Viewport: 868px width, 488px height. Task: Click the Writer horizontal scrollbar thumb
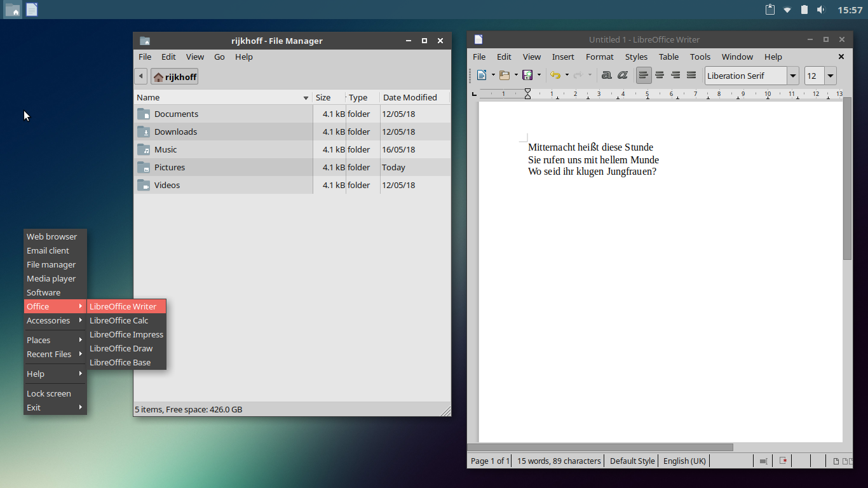pyautogui.click(x=600, y=447)
